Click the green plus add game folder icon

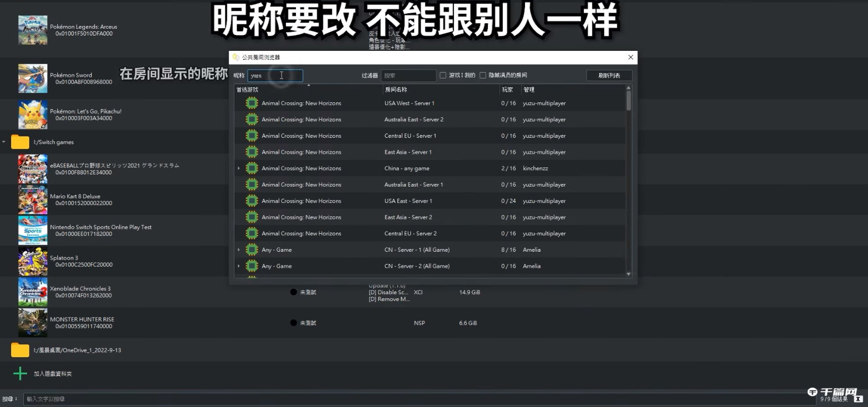[20, 374]
